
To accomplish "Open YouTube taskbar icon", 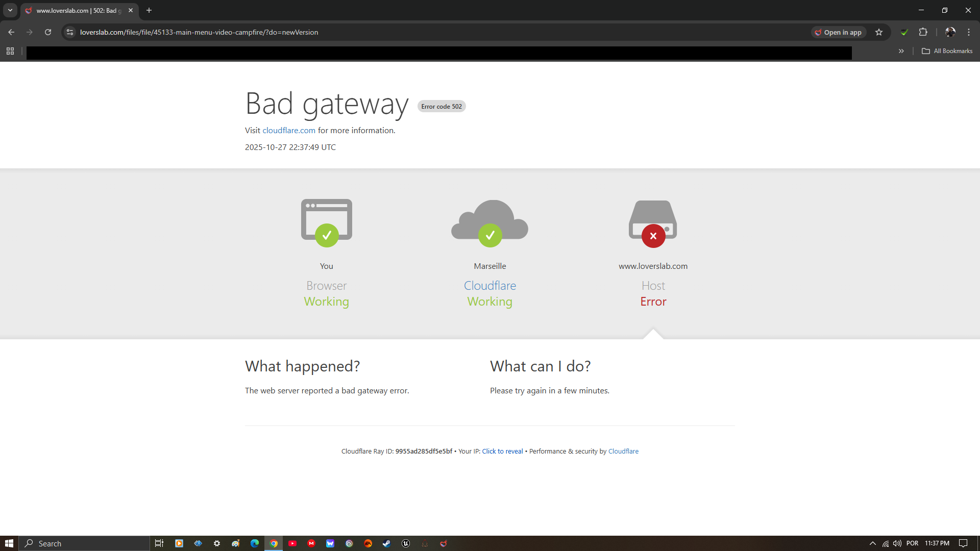I will click(x=292, y=543).
